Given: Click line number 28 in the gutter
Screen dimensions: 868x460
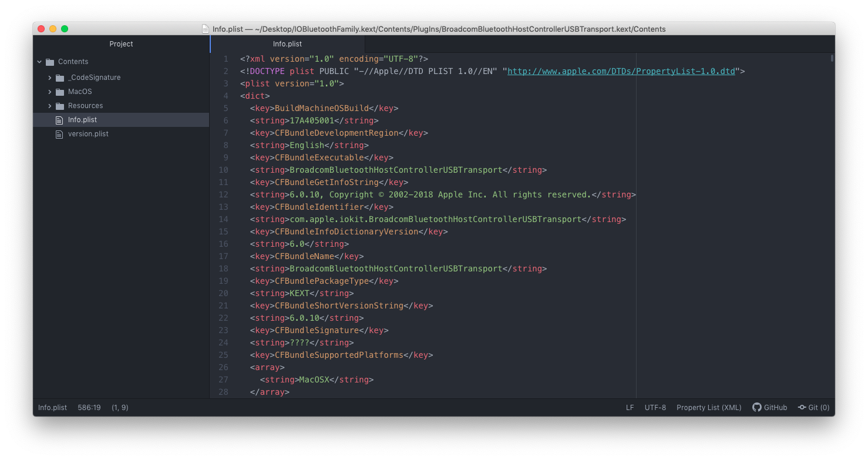Looking at the screenshot, I should pos(223,392).
